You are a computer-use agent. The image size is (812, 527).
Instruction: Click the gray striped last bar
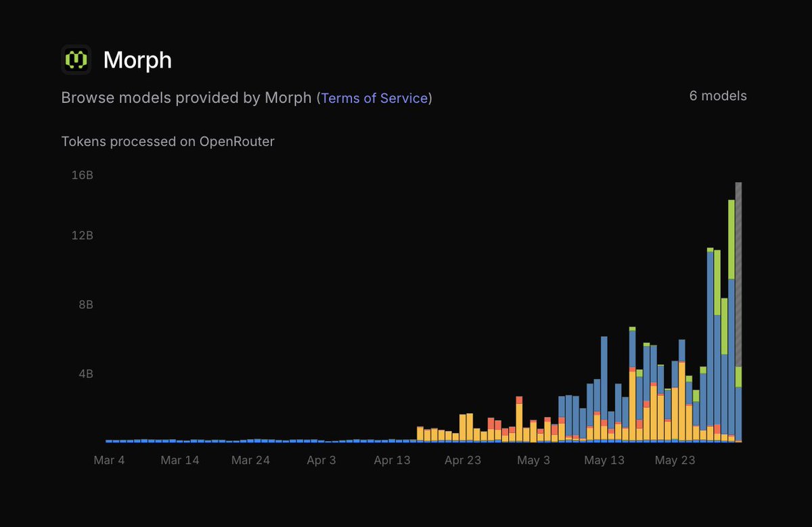[738, 274]
